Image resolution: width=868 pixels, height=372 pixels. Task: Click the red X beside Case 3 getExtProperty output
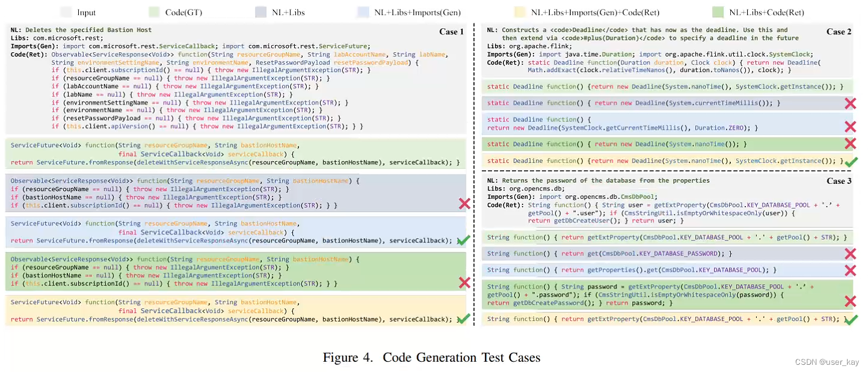[x=851, y=254]
